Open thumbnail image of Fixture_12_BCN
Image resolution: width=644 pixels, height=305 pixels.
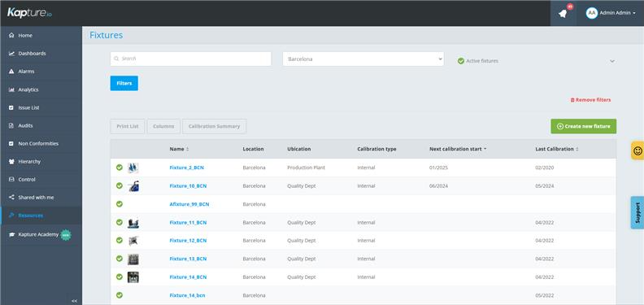[x=133, y=241]
